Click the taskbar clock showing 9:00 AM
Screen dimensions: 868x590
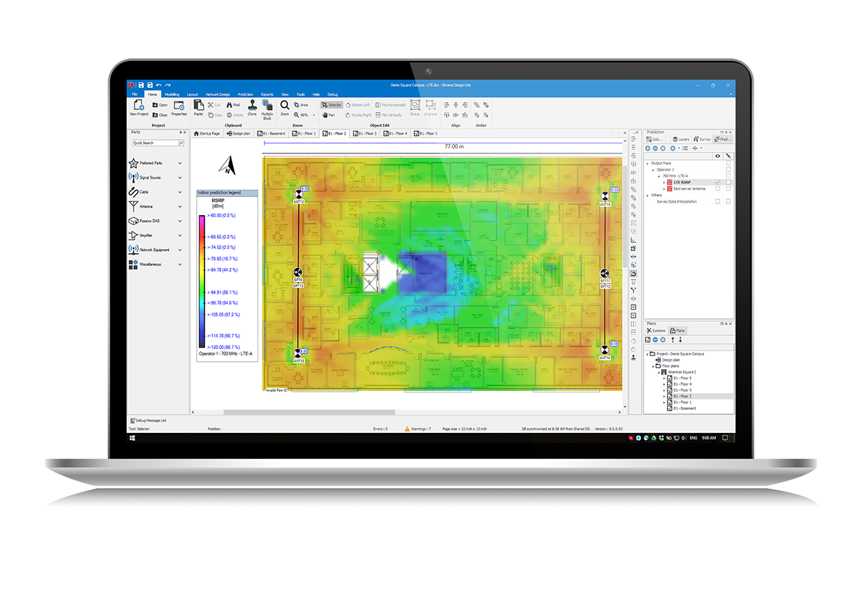pos(708,439)
